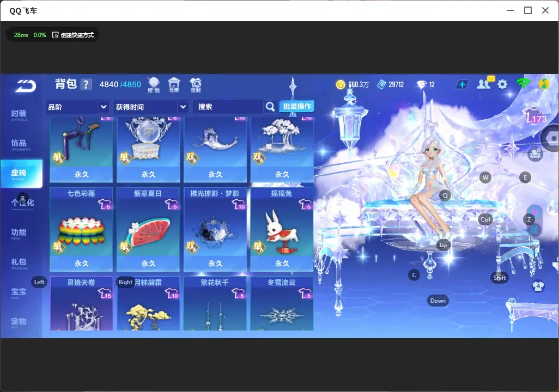Select the crystal ball jewelry box seat
559x392 pixels.
coord(148,150)
